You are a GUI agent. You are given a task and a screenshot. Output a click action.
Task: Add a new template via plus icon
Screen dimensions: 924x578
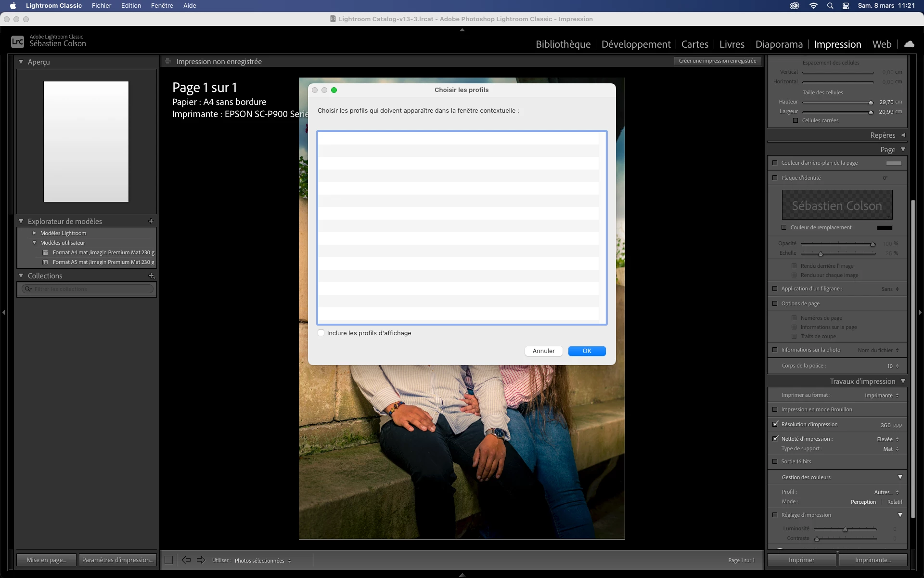pyautogui.click(x=151, y=221)
